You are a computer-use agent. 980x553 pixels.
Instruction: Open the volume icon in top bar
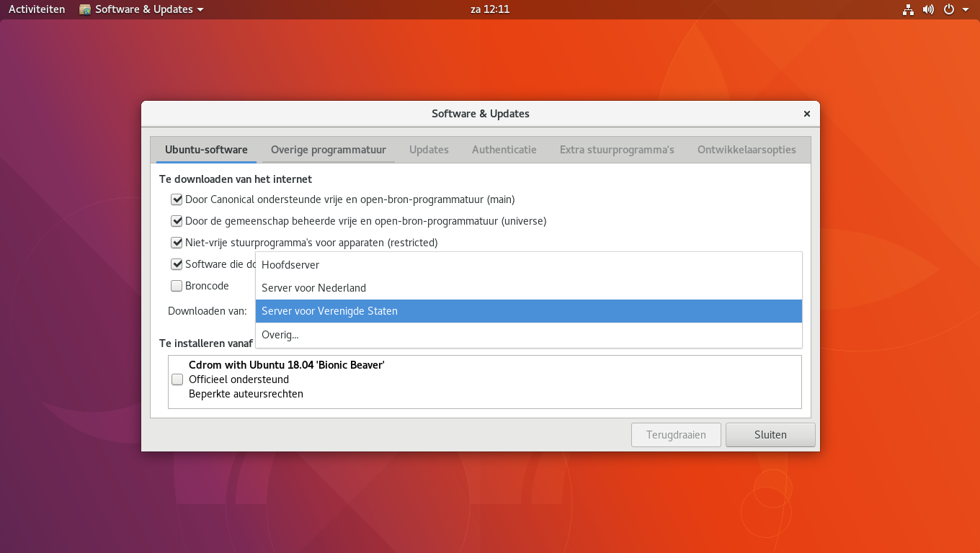(x=928, y=9)
